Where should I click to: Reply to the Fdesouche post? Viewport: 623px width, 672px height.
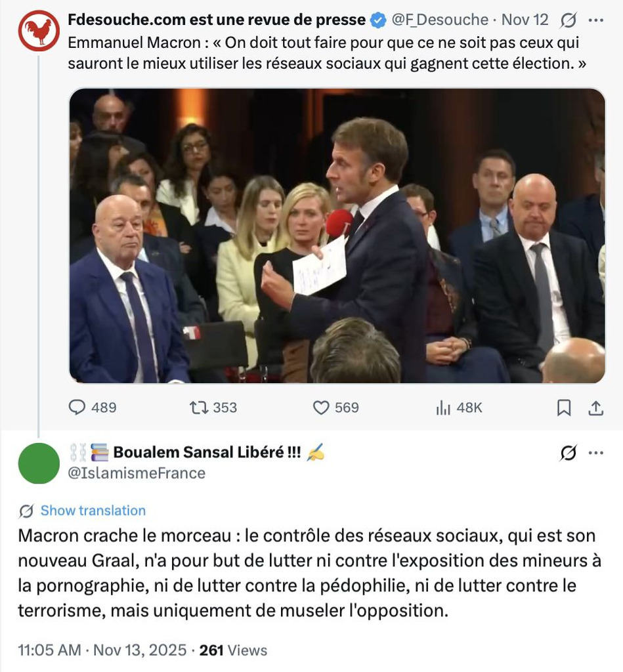coord(77,408)
